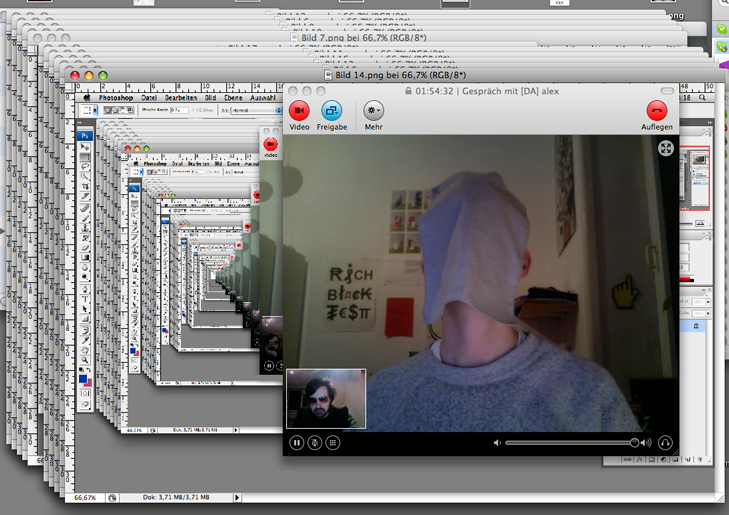729x515 pixels.
Task: Open the Photoshop menu
Action: [116, 98]
